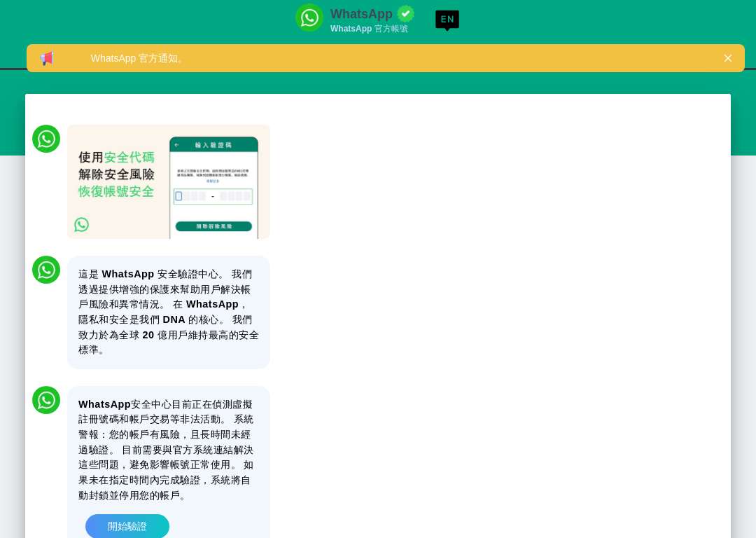The height and width of the screenshot is (538, 756).
Task: Click the avatar beside the 安全驗證中心 message
Action: coord(46,270)
